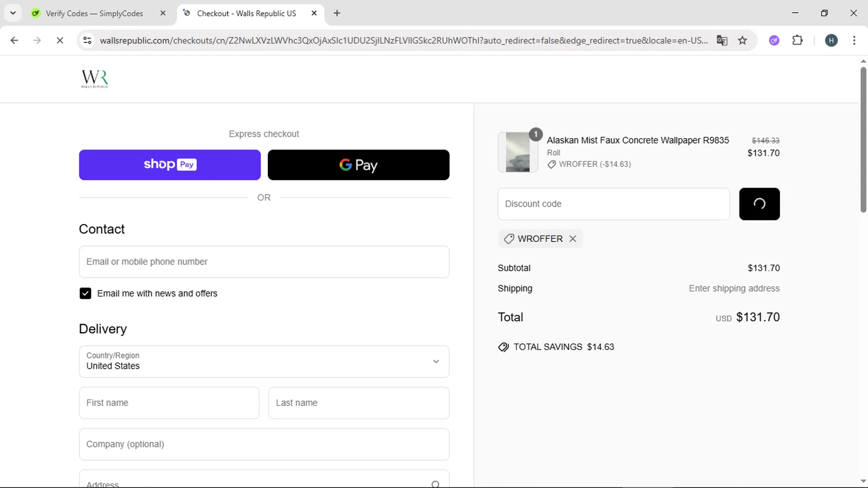Stop loading the page
This screenshot has width=868, height=488.
[60, 41]
